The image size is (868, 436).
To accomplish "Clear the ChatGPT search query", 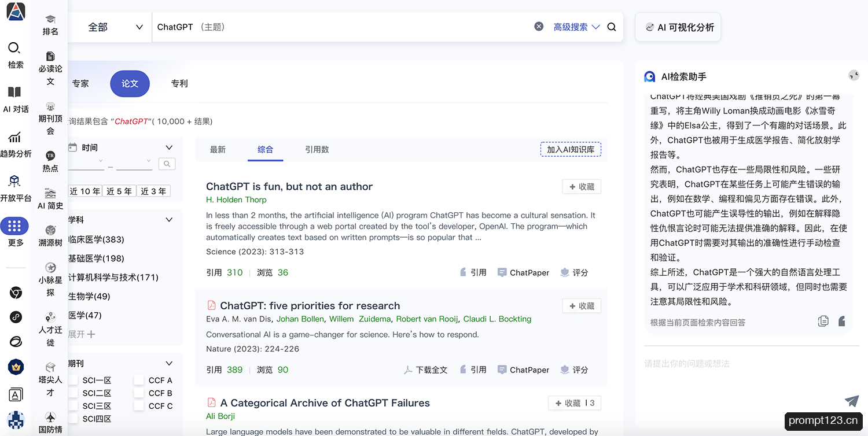I will click(x=539, y=27).
